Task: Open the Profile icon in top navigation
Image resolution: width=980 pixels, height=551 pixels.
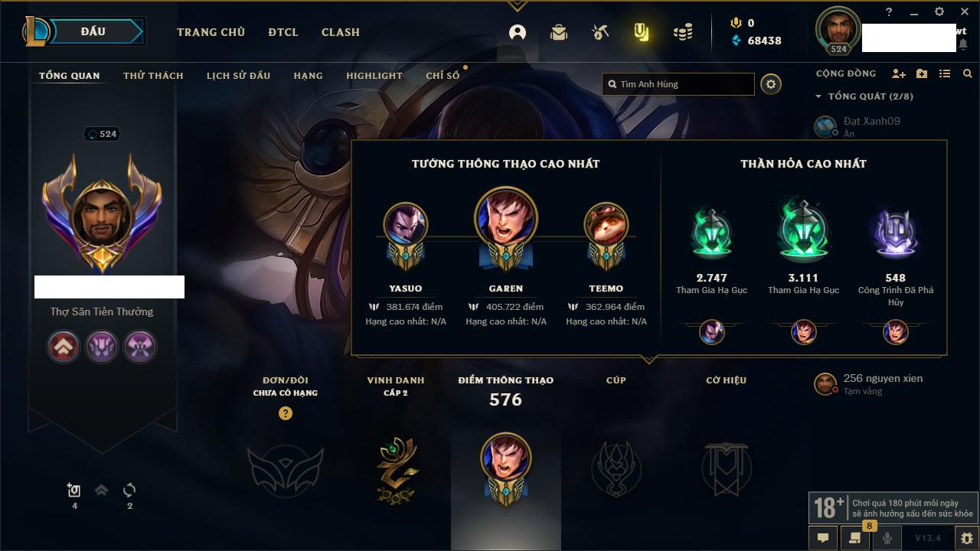Action: (x=518, y=32)
